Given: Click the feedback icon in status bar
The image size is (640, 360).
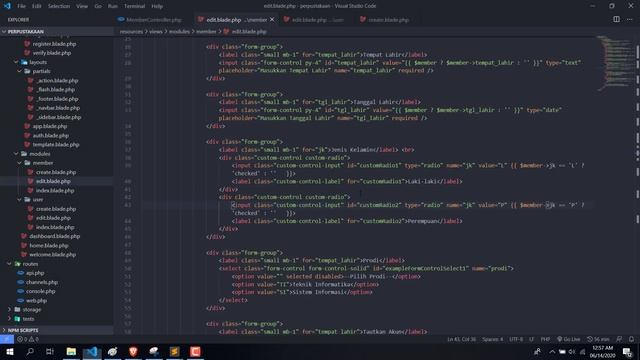Looking at the screenshot, I should [619, 339].
